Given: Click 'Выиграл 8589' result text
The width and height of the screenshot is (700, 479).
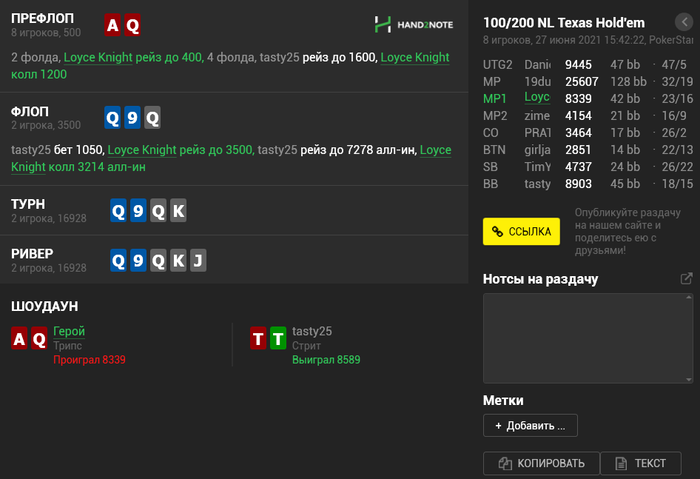Looking at the screenshot, I should tap(326, 360).
